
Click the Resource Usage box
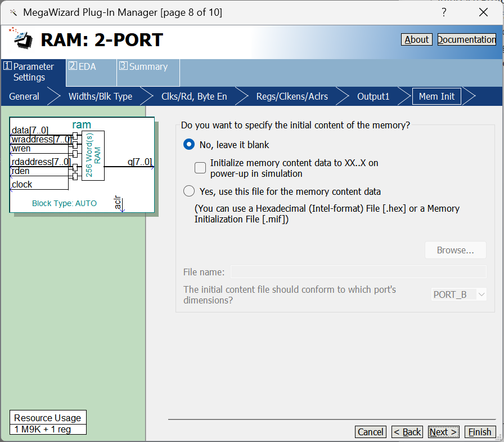tap(48, 422)
